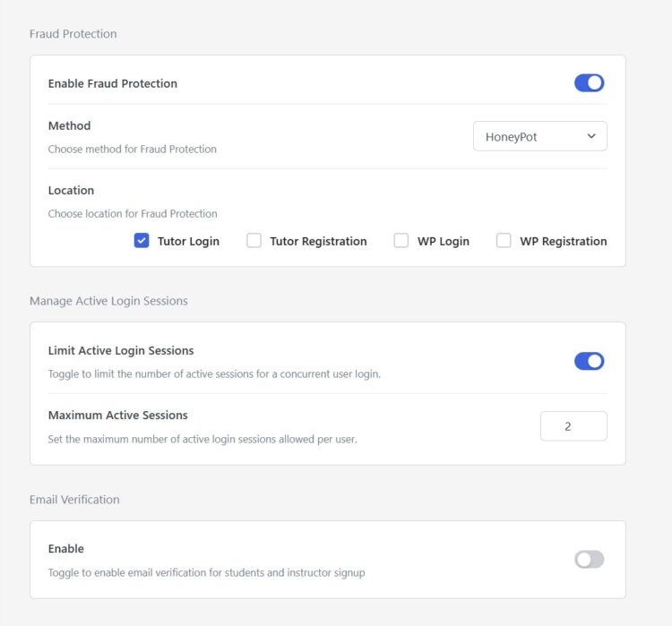Select the "Enable Fraud Protection" setting title
The image size is (672, 626).
[x=112, y=83]
